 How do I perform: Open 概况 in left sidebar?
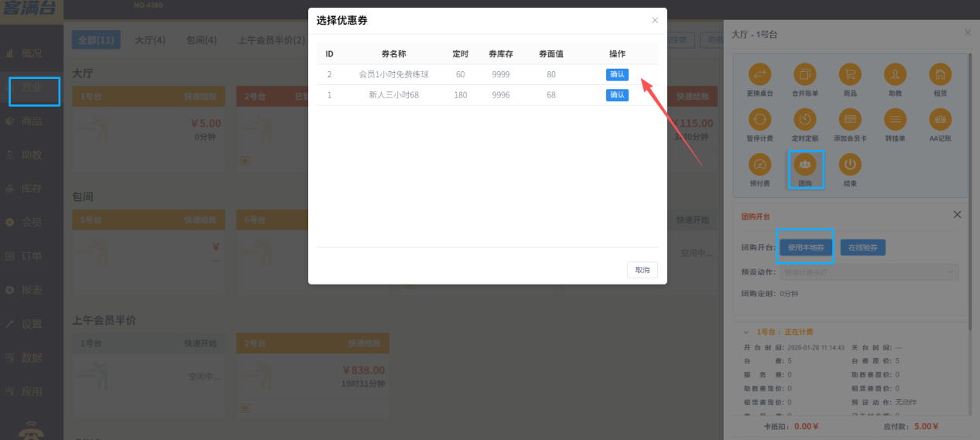click(x=32, y=53)
